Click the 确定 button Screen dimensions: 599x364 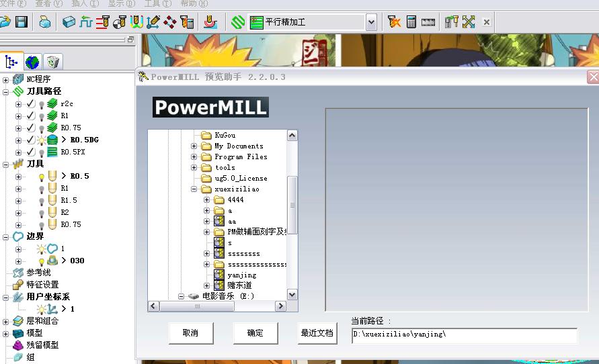click(255, 332)
